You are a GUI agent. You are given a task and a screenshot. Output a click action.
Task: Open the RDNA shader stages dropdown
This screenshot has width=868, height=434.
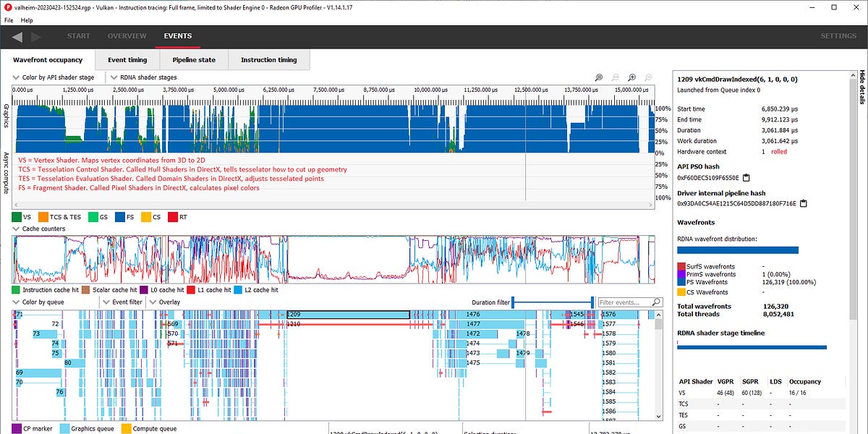pos(143,77)
